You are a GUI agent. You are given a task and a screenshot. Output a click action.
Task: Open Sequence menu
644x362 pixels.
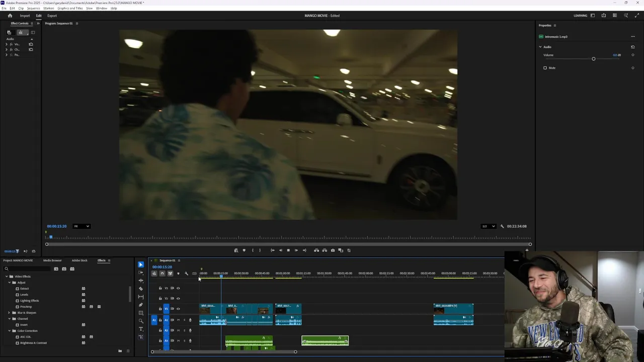coord(34,9)
